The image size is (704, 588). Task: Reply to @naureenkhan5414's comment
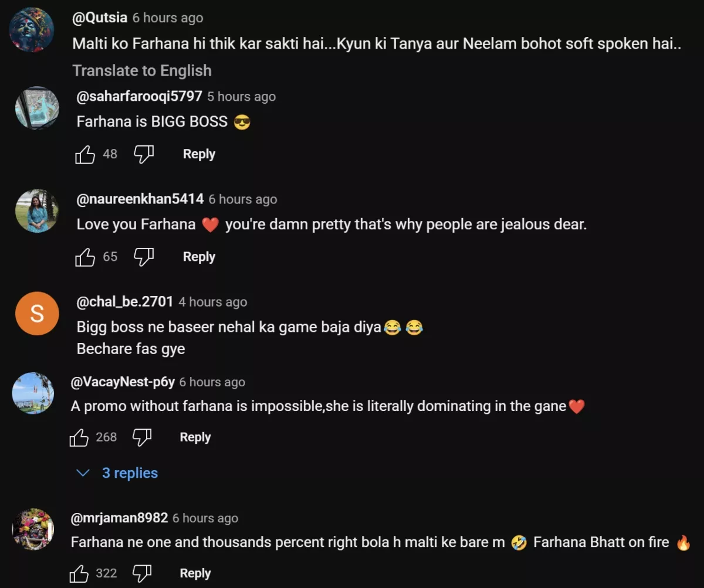pyautogui.click(x=199, y=257)
